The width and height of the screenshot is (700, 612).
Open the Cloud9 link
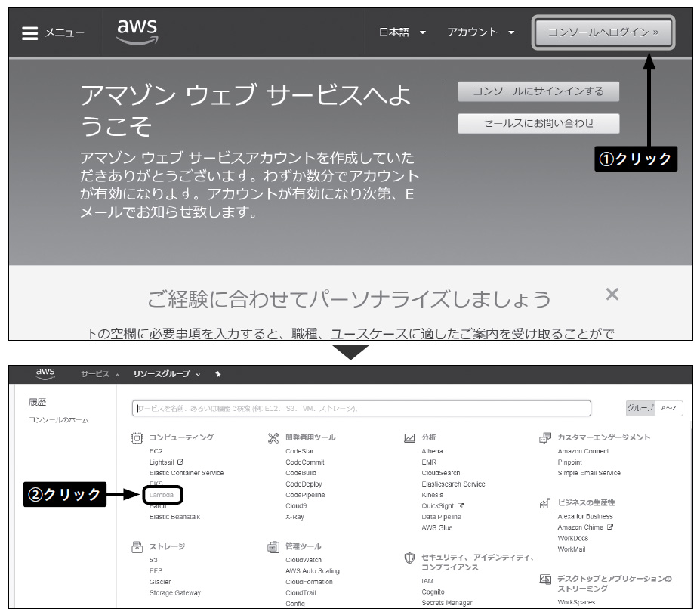click(x=296, y=506)
